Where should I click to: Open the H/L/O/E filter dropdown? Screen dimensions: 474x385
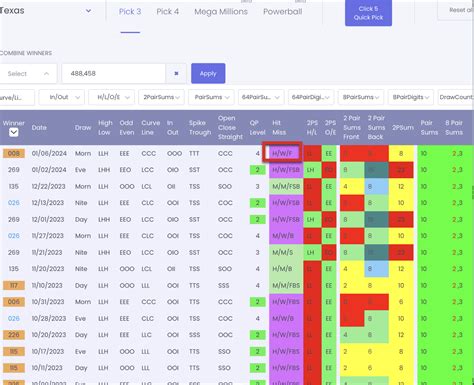tap(111, 97)
